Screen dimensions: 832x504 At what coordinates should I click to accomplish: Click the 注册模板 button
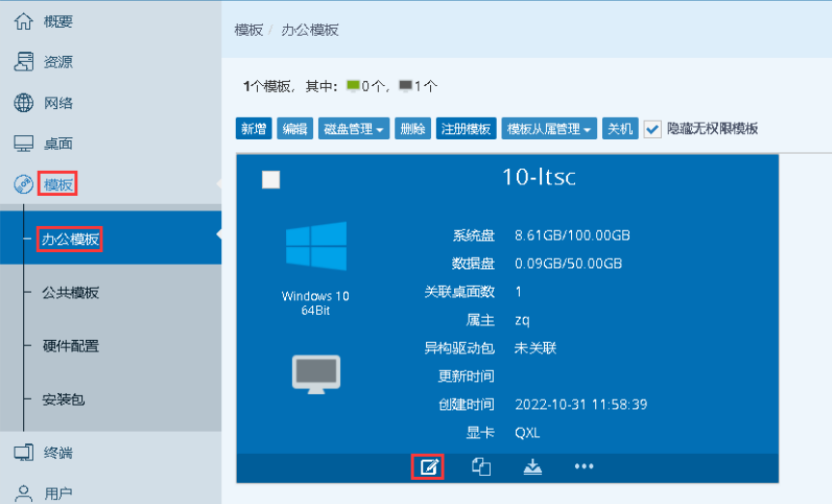pos(466,128)
